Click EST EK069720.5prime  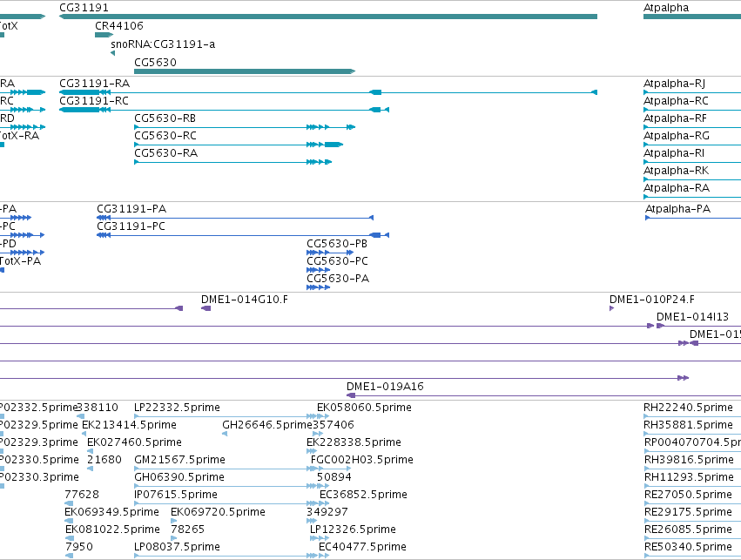pyautogui.click(x=218, y=513)
